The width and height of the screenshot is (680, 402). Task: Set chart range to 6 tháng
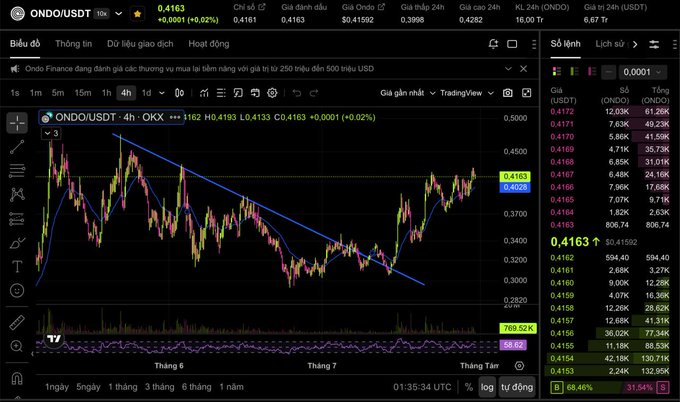click(x=196, y=387)
